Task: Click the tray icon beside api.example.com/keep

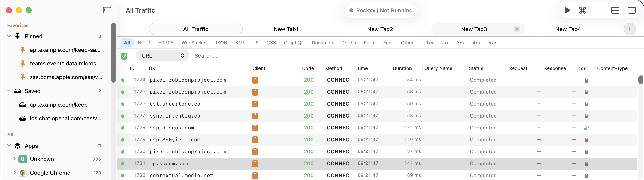Action: 23,105
